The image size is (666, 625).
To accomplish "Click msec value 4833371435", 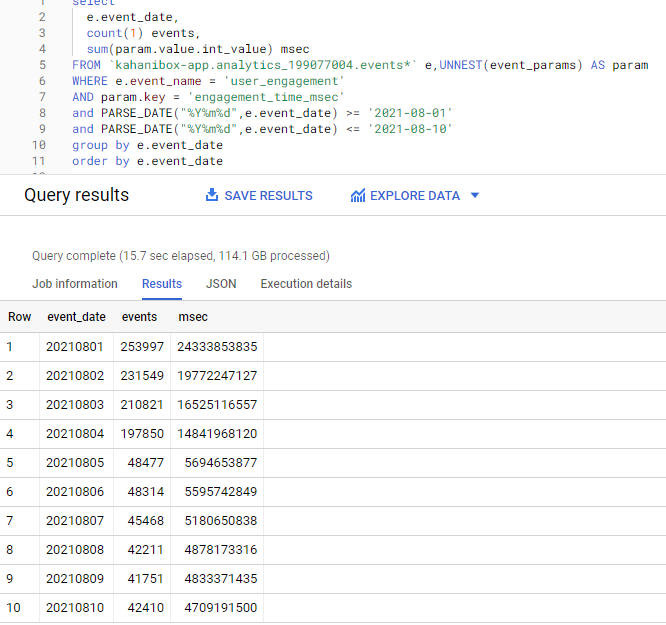I will 221,579.
